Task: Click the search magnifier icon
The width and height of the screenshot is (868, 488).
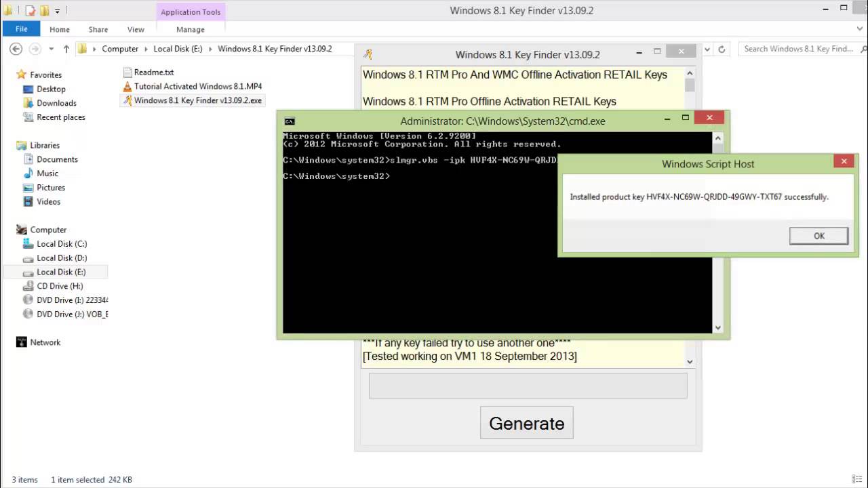Action: click(864, 49)
